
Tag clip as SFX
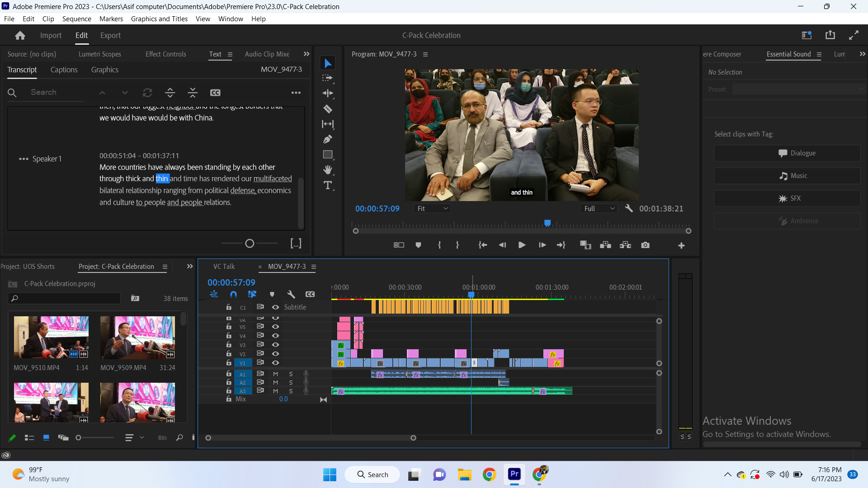click(x=787, y=198)
